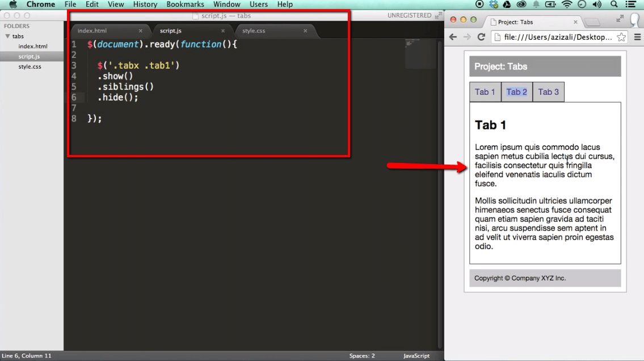Screen dimensions: 644x361
Task: Open the Wi-Fi menu
Action: tap(567, 5)
